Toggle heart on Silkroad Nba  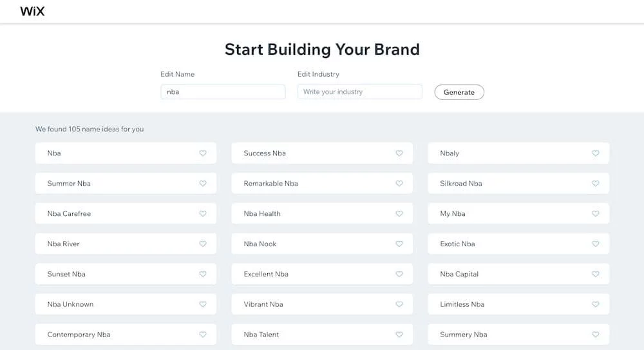pyautogui.click(x=596, y=184)
